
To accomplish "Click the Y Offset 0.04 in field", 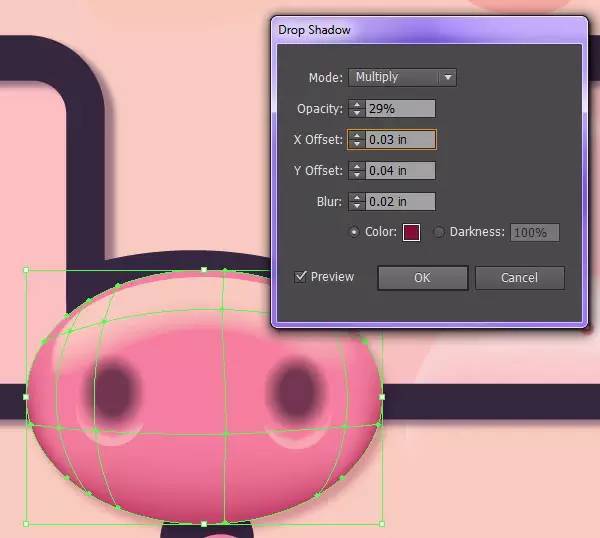I will click(400, 171).
